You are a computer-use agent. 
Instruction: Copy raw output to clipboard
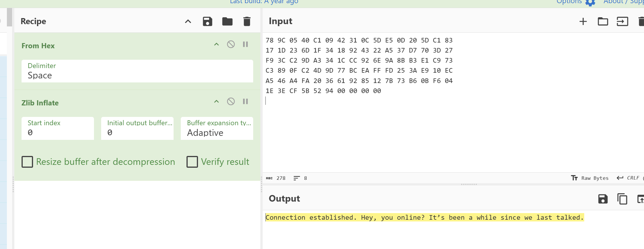pyautogui.click(x=622, y=199)
